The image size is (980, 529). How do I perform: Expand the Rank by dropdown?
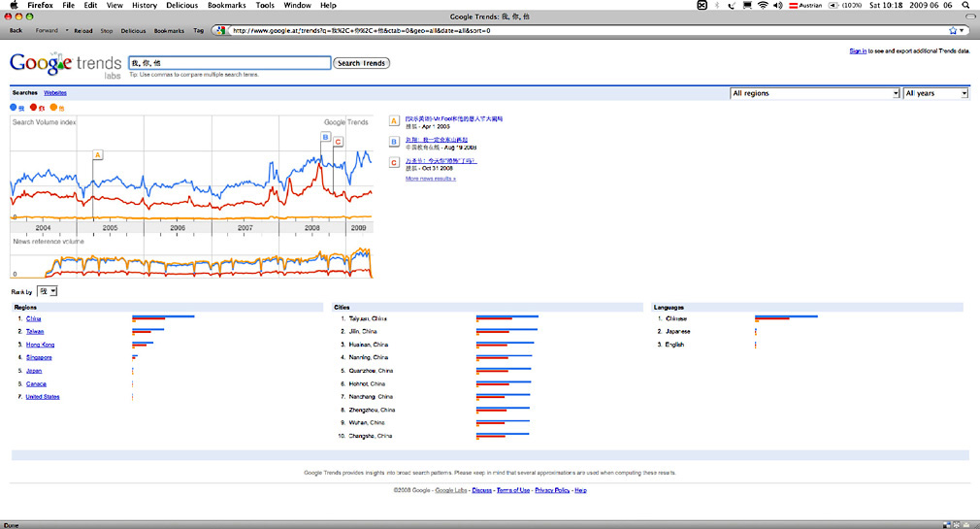[x=48, y=291]
